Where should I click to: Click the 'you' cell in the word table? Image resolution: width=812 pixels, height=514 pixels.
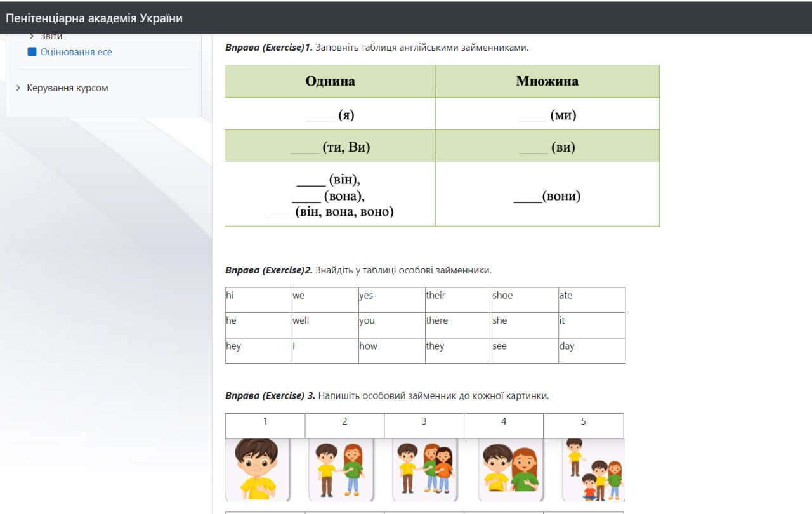click(x=391, y=321)
